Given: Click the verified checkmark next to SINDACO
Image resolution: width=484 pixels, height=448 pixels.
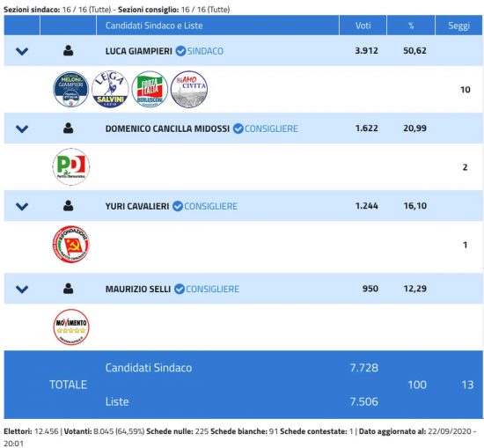Looking at the screenshot, I should click(x=180, y=51).
